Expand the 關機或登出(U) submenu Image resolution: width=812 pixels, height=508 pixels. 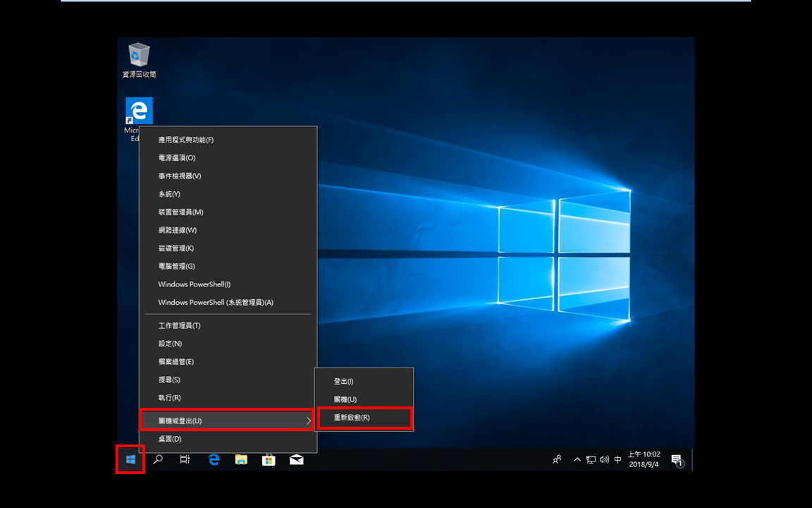(228, 421)
